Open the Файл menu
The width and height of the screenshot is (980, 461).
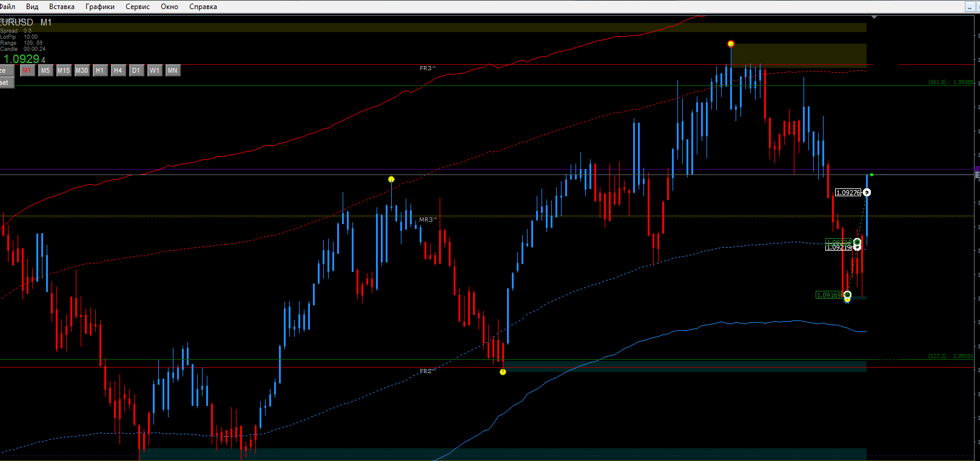coord(7,7)
